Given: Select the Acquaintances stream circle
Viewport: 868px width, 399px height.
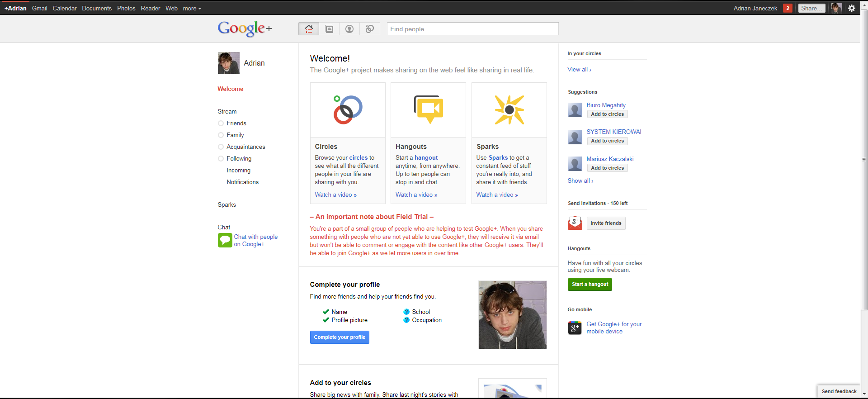Looking at the screenshot, I should (221, 147).
